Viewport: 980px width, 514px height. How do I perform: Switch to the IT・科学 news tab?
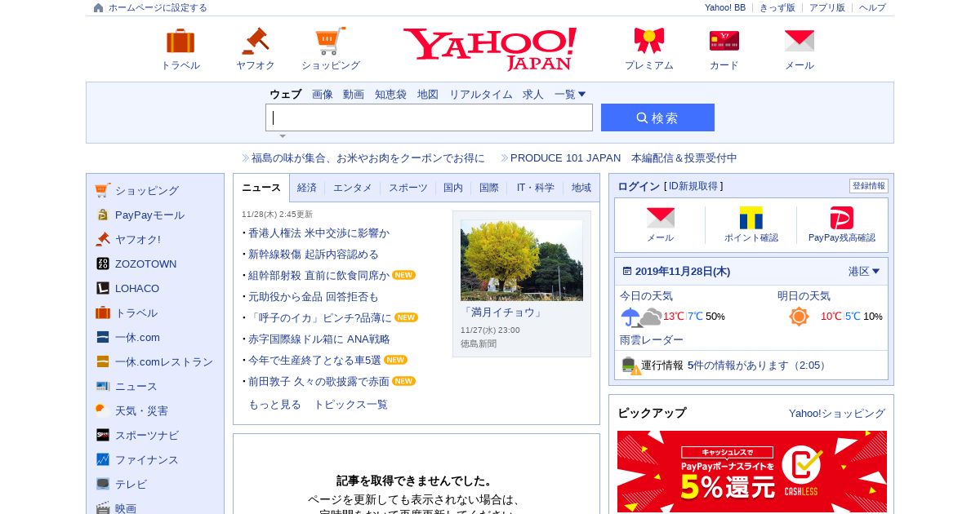click(x=536, y=188)
